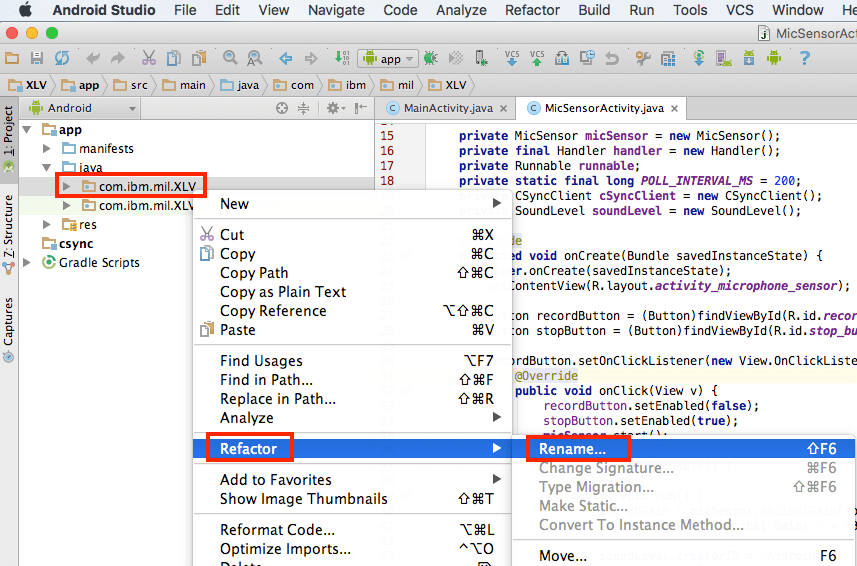Open the New submenu in context menu
The height and width of the screenshot is (566, 857).
click(353, 204)
